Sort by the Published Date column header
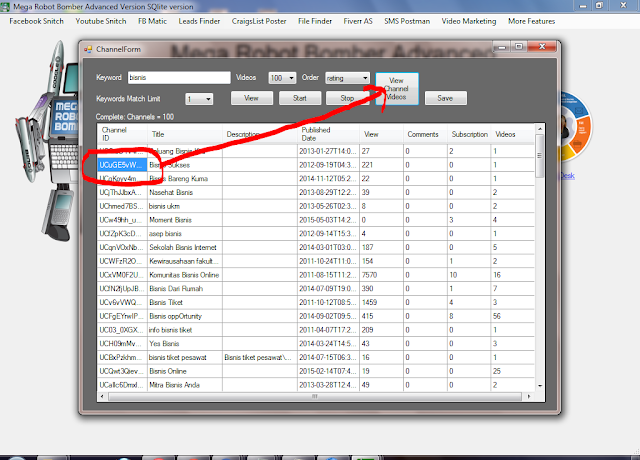This screenshot has width=640, height=460. click(x=328, y=134)
